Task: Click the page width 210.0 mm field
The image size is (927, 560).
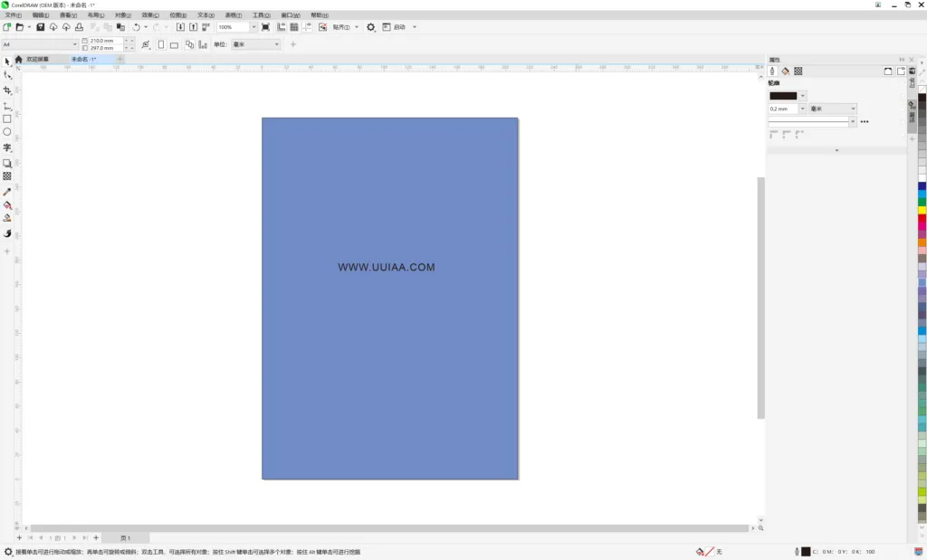Action: pos(106,41)
